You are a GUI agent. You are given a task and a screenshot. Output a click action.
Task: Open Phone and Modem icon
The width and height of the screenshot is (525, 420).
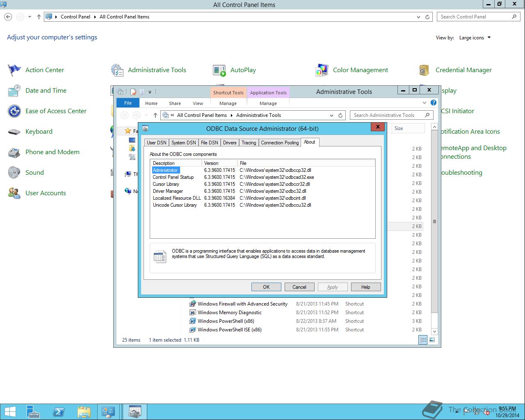point(14,152)
